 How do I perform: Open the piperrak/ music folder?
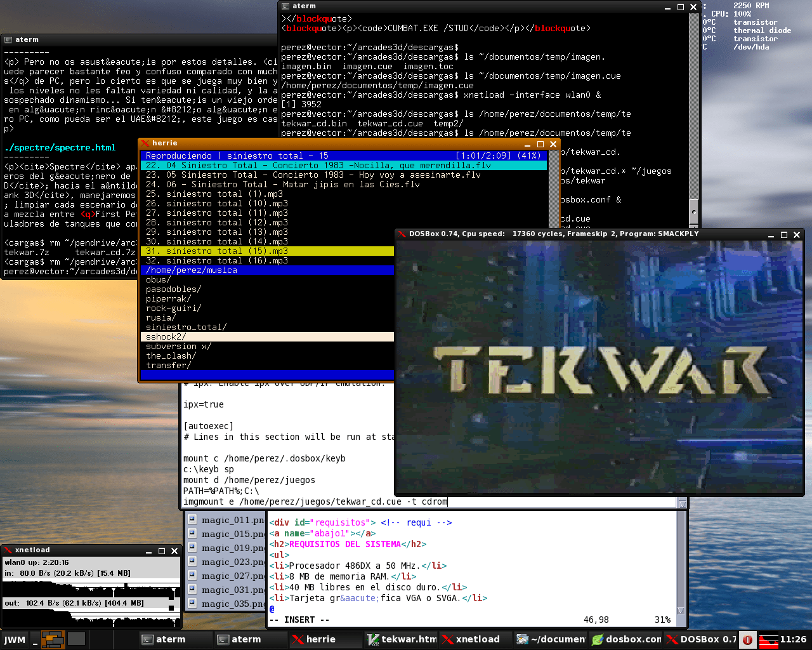coord(268,299)
